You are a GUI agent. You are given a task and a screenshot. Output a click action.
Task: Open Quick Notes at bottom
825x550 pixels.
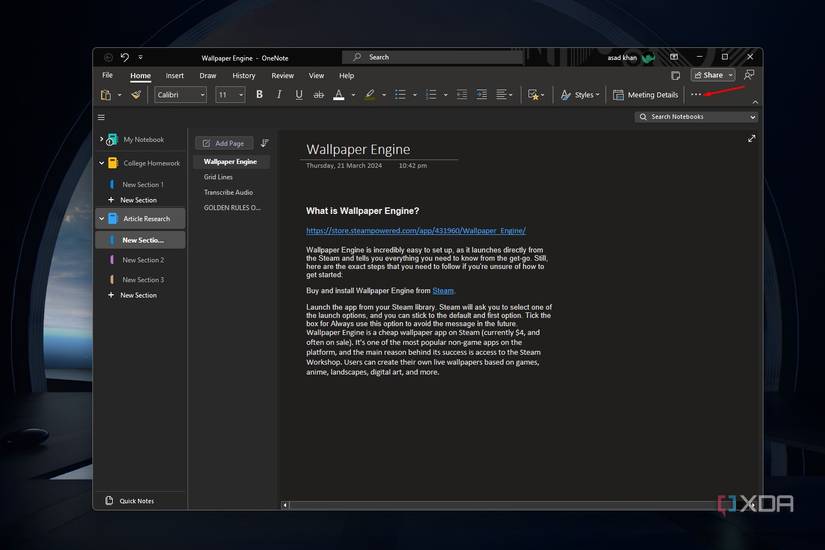129,501
